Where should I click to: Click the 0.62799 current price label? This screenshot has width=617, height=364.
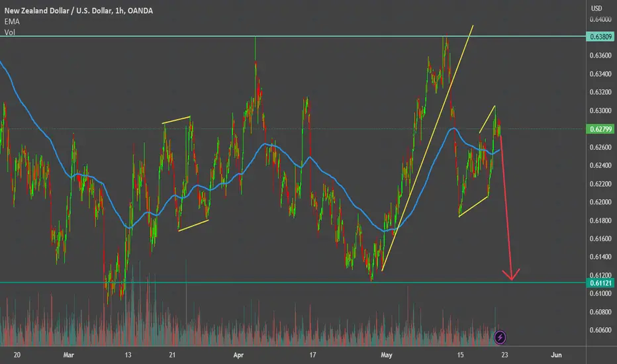600,129
